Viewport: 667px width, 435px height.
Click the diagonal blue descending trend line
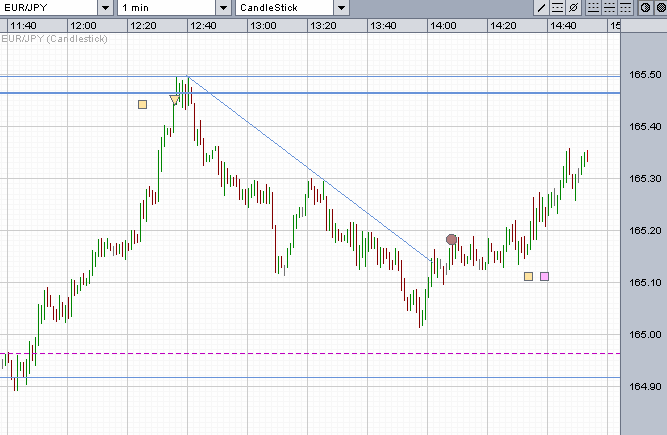[311, 169]
